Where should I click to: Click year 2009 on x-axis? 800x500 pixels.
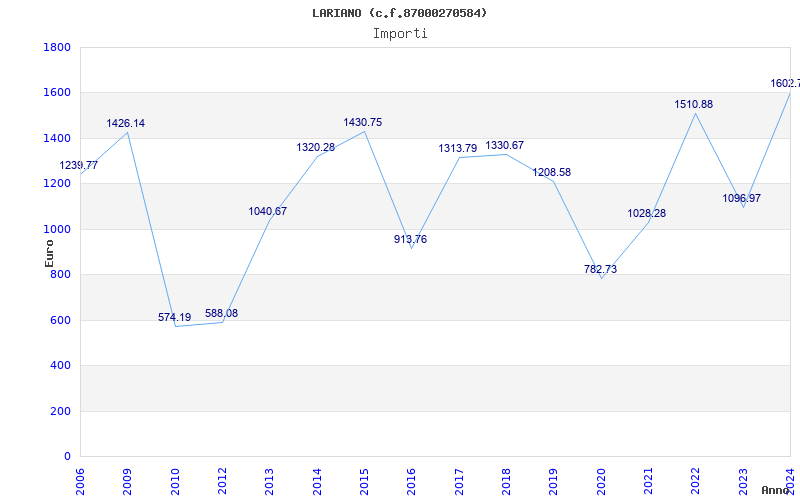(x=128, y=482)
